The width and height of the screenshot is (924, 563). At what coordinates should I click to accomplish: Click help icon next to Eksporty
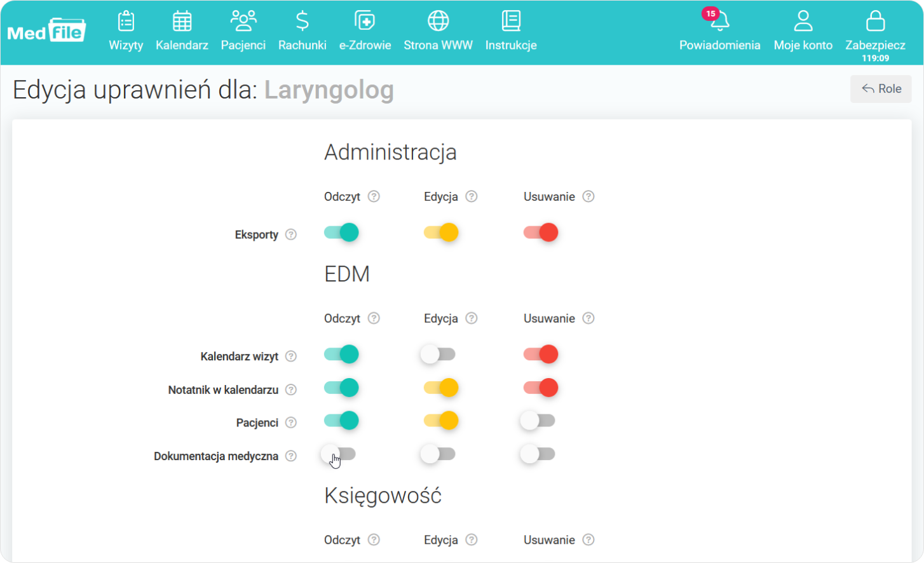(291, 234)
